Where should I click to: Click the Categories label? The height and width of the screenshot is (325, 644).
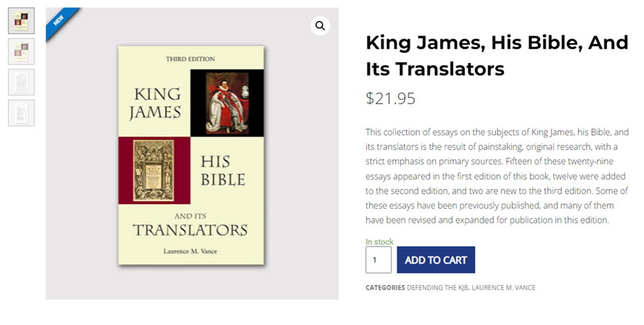(385, 288)
